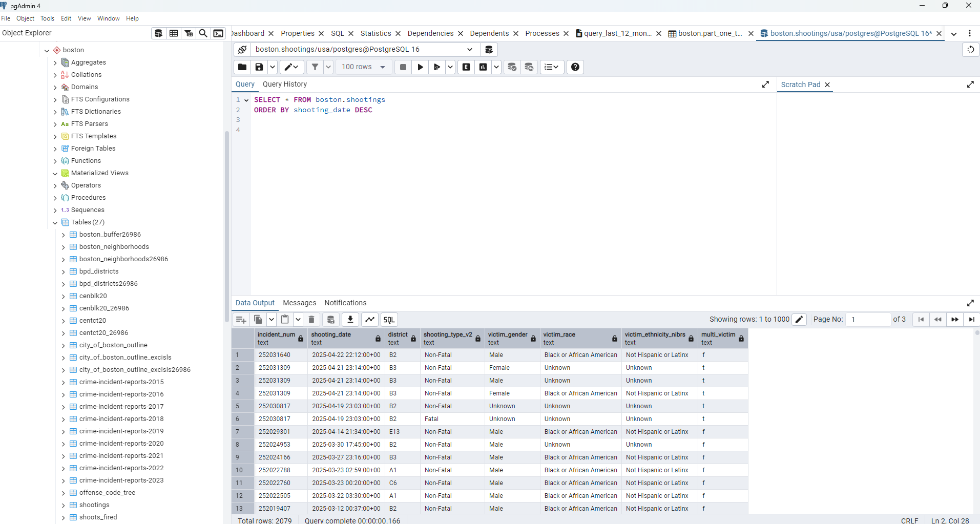The height and width of the screenshot is (524, 980).
Task: Open save options dropdown arrow
Action: [273, 67]
